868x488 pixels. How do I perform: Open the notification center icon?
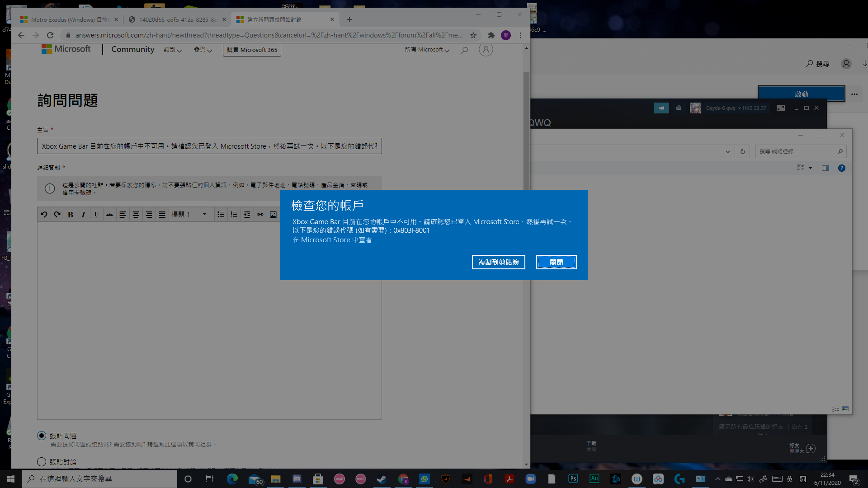point(854,479)
